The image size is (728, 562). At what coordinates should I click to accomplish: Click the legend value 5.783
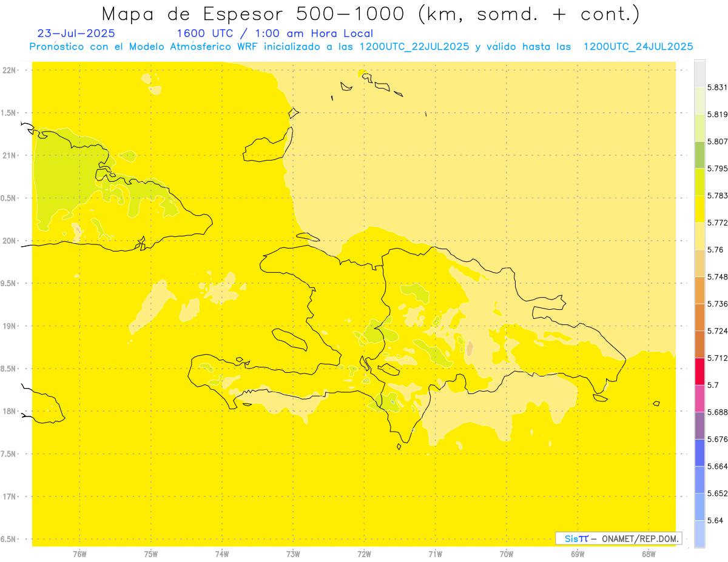pos(718,196)
